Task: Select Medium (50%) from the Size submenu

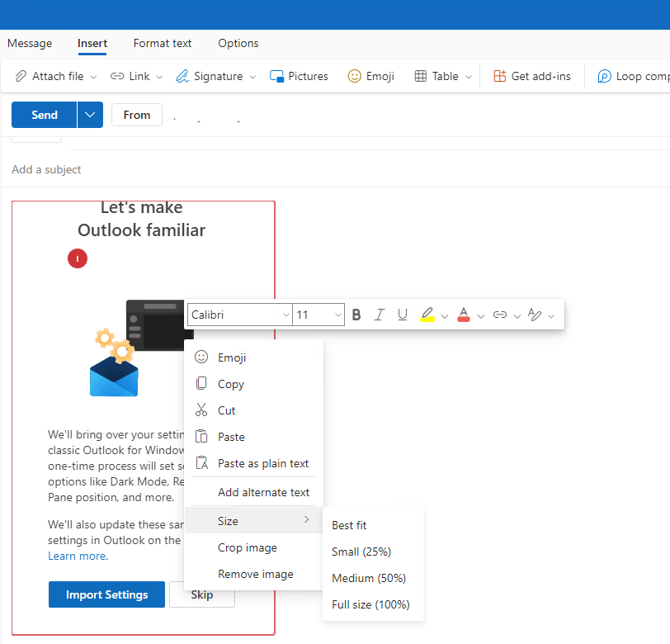Action: point(368,578)
